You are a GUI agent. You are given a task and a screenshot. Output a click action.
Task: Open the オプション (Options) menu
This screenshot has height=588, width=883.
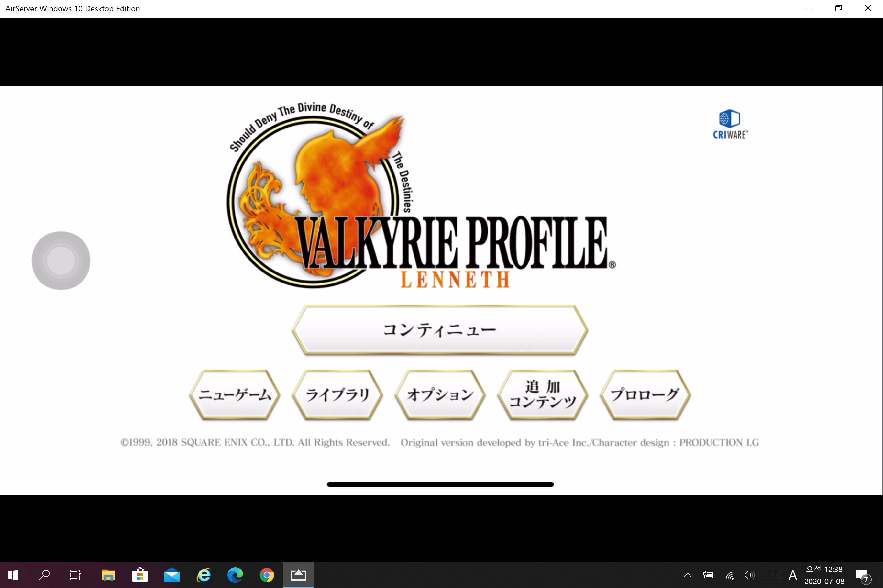point(440,395)
